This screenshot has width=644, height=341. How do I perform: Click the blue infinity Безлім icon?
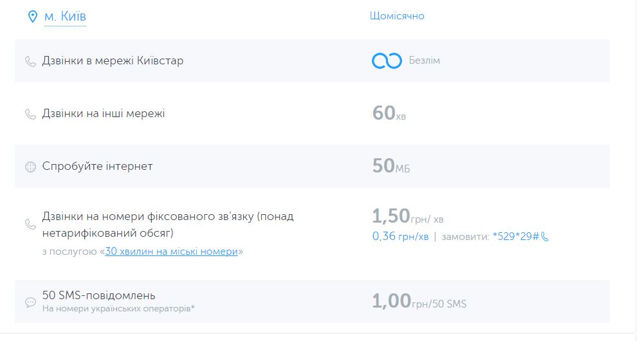(x=387, y=61)
